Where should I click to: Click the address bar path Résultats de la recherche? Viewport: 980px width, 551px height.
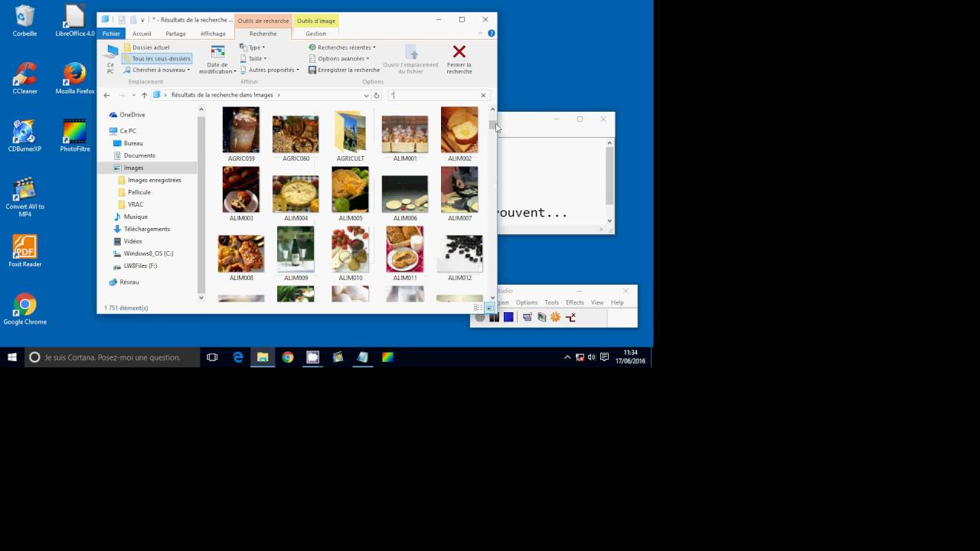pyautogui.click(x=222, y=95)
